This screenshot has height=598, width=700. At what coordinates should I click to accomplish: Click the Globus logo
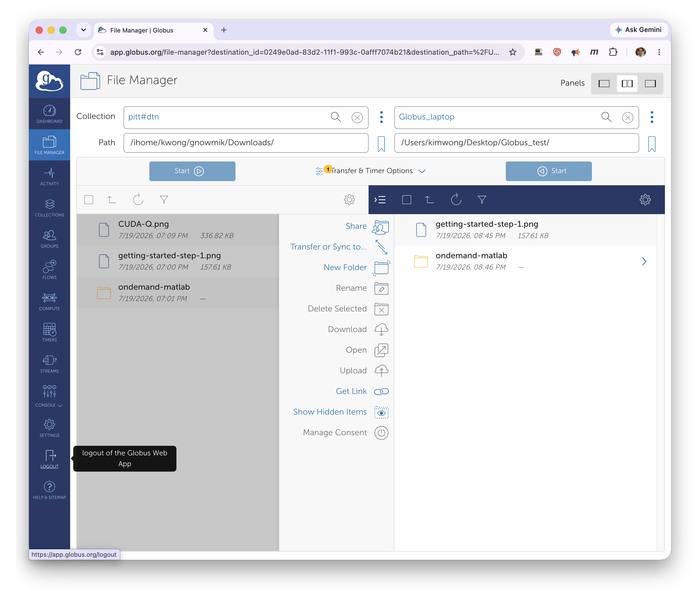tap(49, 81)
